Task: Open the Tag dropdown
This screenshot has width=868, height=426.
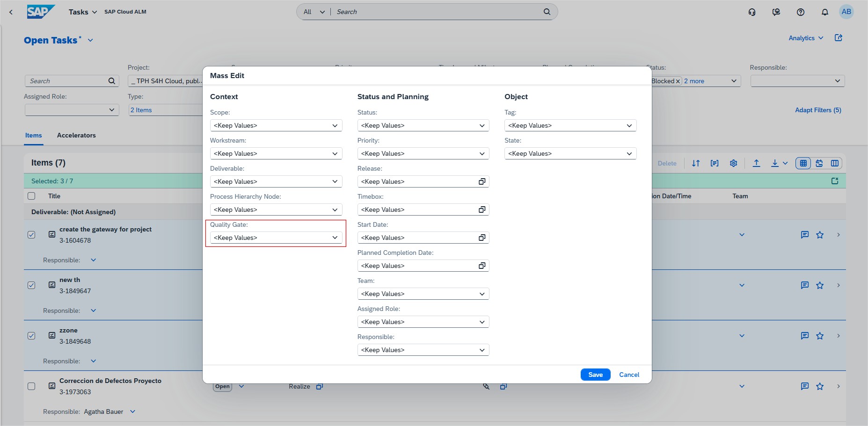Action: [x=570, y=125]
